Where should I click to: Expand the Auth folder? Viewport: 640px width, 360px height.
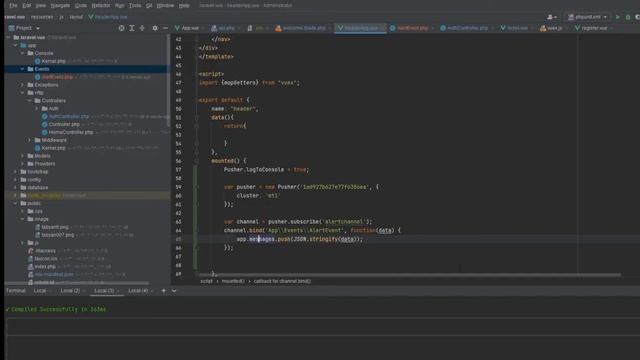pyautogui.click(x=37, y=109)
